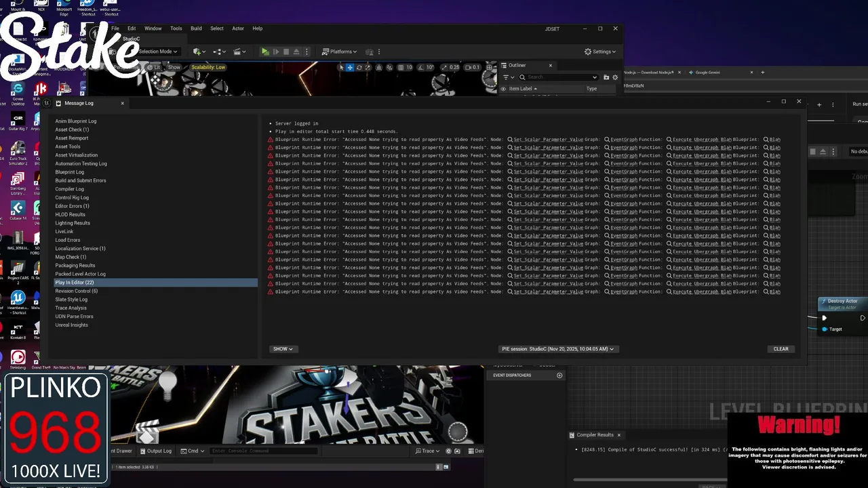Click the Scalability: Low warning label
The width and height of the screenshot is (868, 488).
tap(208, 67)
